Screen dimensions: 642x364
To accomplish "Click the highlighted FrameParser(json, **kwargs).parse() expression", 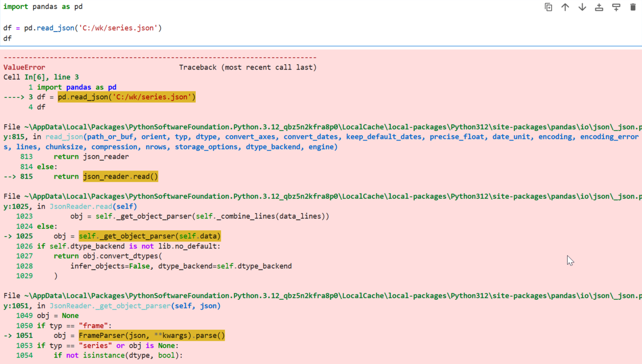I will tap(152, 336).
